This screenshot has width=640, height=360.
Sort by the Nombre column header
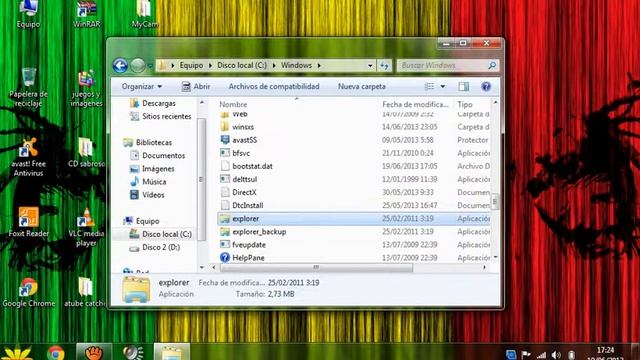coord(233,104)
